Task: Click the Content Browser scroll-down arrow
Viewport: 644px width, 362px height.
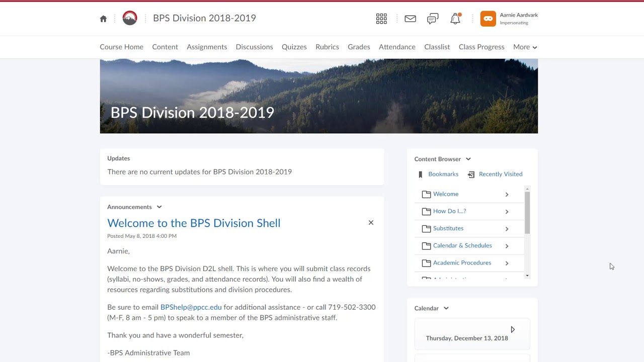Action: 527,276
